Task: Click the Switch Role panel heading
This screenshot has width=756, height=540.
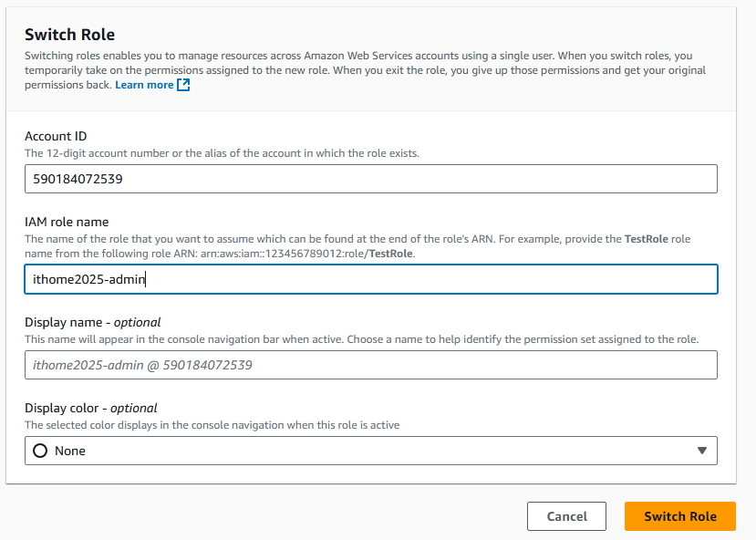Action: (69, 35)
